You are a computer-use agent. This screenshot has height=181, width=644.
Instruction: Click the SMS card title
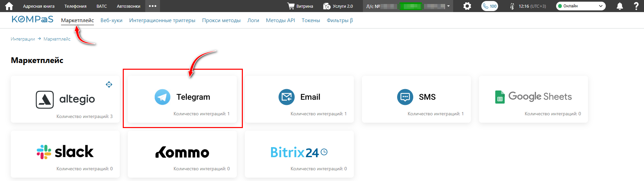[x=427, y=97]
